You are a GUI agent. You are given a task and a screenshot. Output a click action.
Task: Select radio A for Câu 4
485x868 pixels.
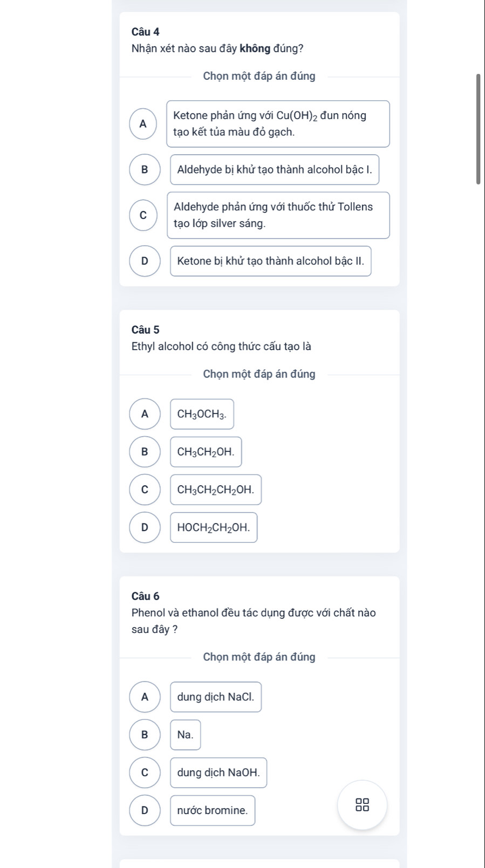pyautogui.click(x=143, y=124)
